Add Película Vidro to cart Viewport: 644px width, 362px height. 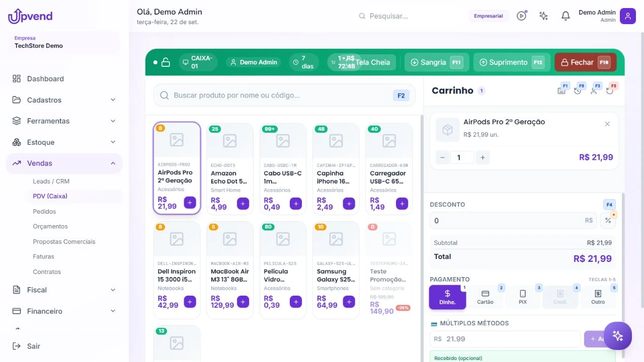click(x=296, y=302)
